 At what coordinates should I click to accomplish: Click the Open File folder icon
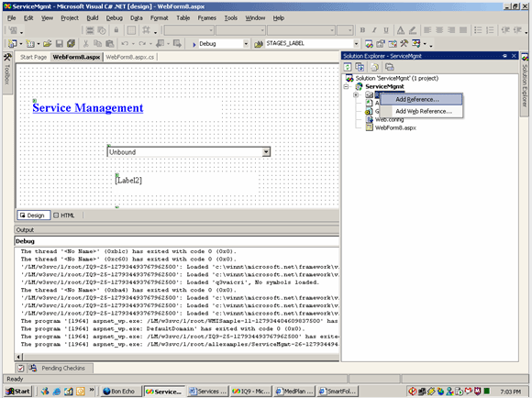click(x=47, y=43)
